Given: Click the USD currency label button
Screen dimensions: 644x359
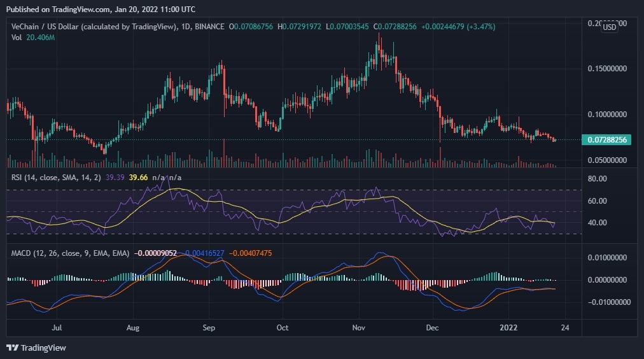Looking at the screenshot, I should tap(610, 27).
